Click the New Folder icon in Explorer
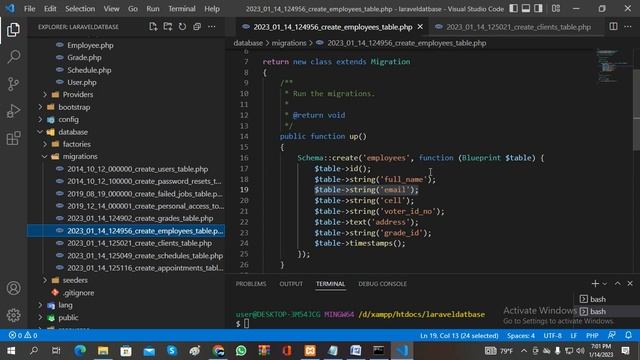The image size is (640, 360). (168, 27)
